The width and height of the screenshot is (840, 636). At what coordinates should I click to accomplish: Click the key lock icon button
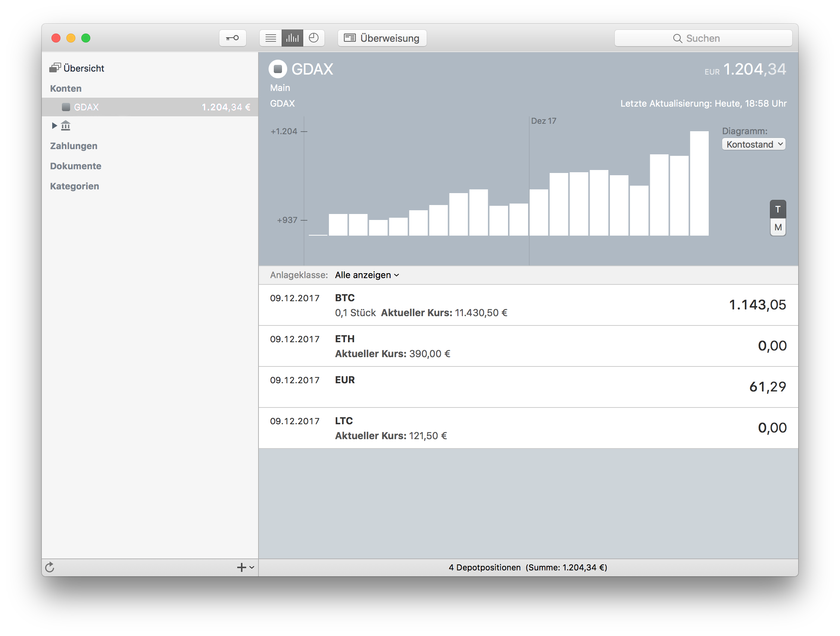coord(232,38)
